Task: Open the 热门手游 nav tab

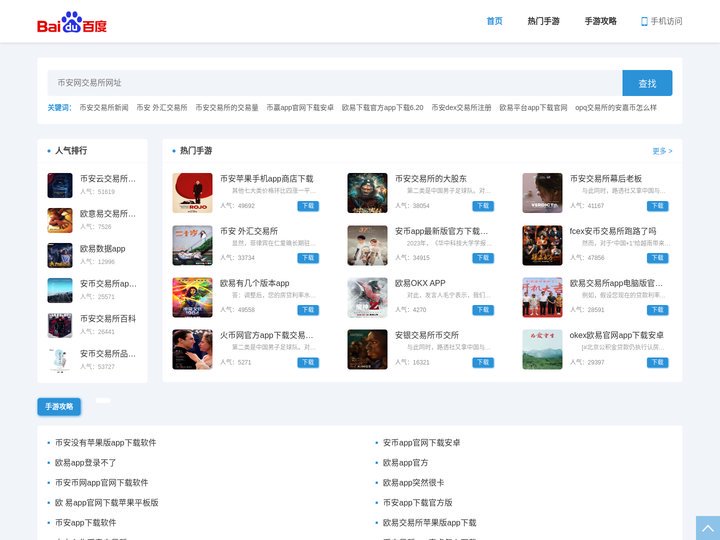Action: (543, 21)
